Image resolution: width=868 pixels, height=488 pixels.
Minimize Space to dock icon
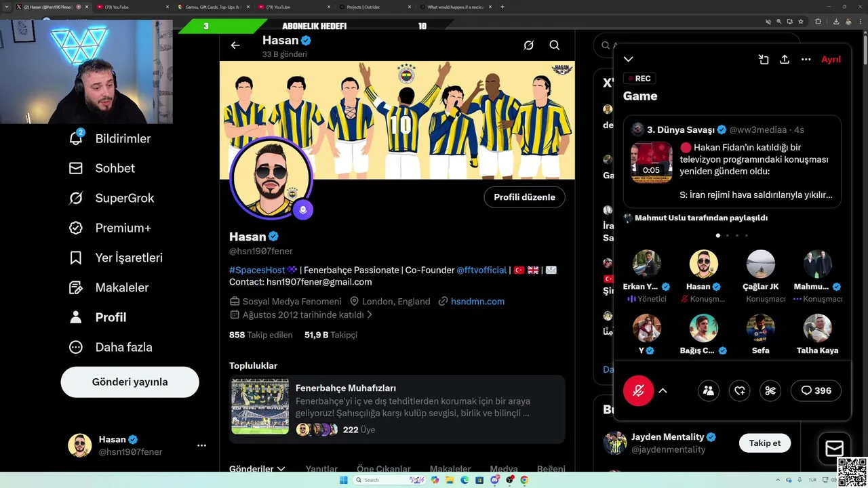(764, 60)
